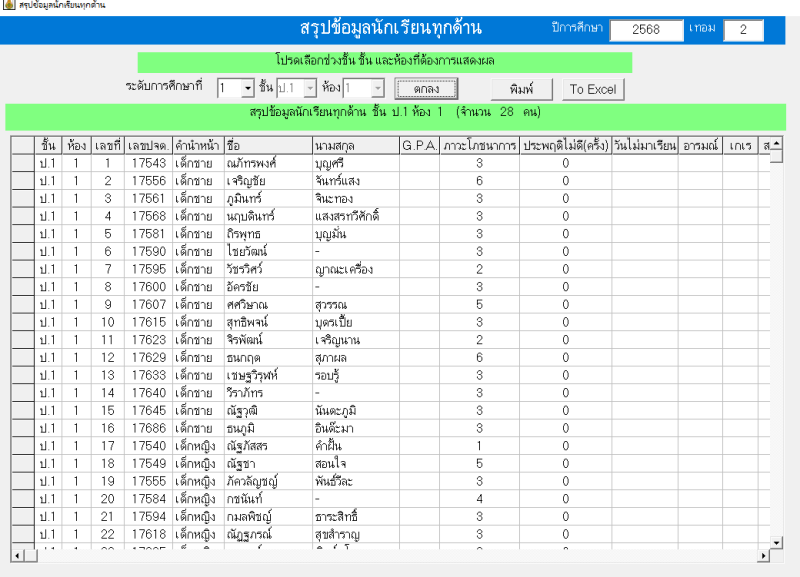Click student ID cell 17607

pos(148,304)
